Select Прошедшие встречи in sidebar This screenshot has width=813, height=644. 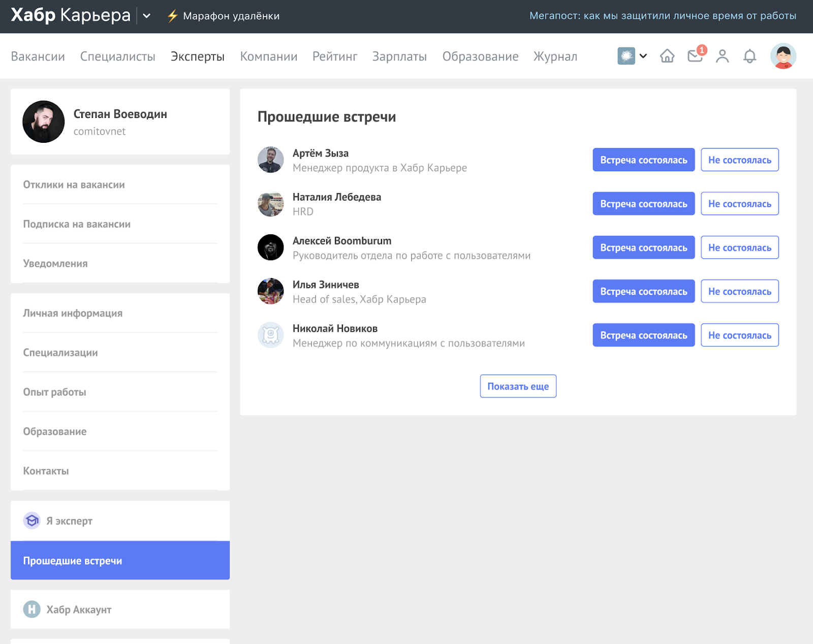pyautogui.click(x=120, y=560)
